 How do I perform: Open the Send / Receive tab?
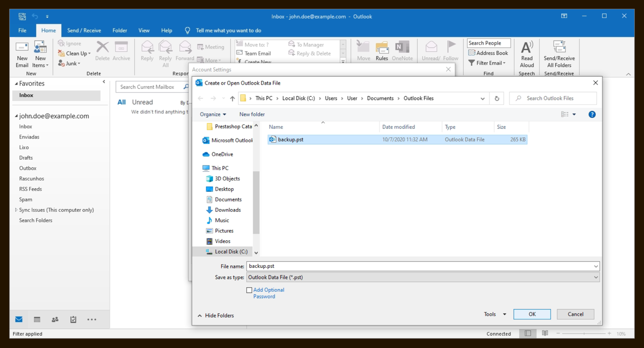tap(84, 30)
